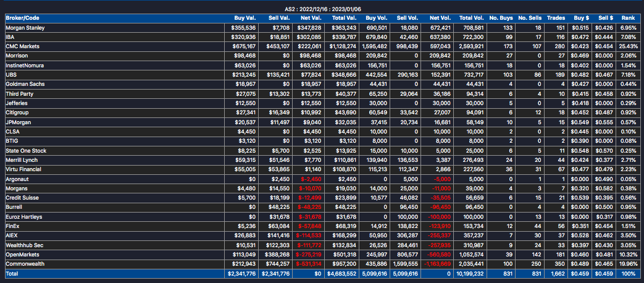The image size is (644, 283).
Task: Click the AIEX broker name
Action: point(12,235)
